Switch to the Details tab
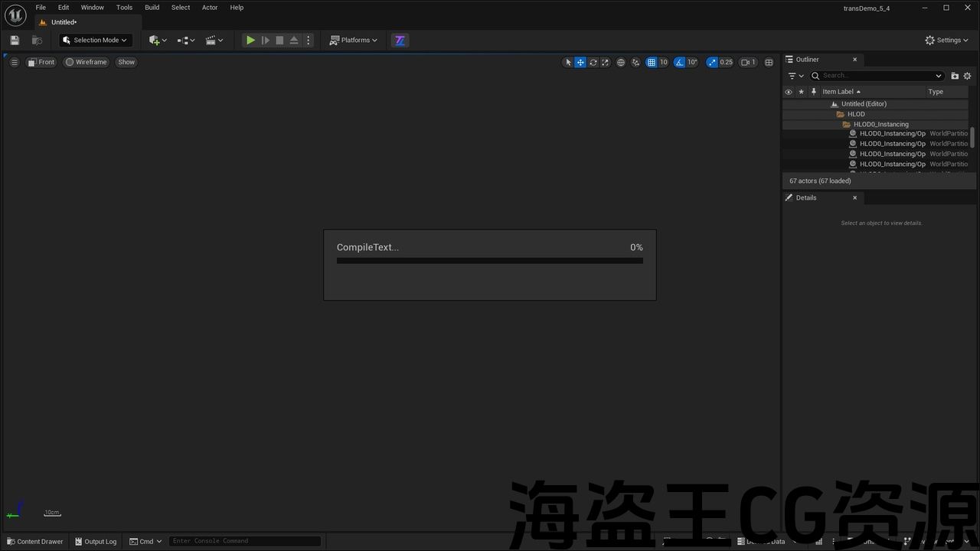Screen dimensions: 980x551 (805, 197)
